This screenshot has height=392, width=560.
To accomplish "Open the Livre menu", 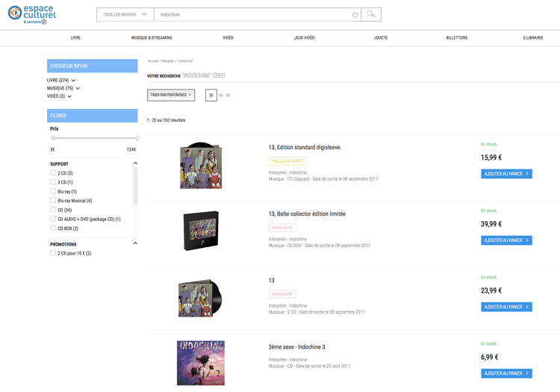I will pyautogui.click(x=75, y=38).
